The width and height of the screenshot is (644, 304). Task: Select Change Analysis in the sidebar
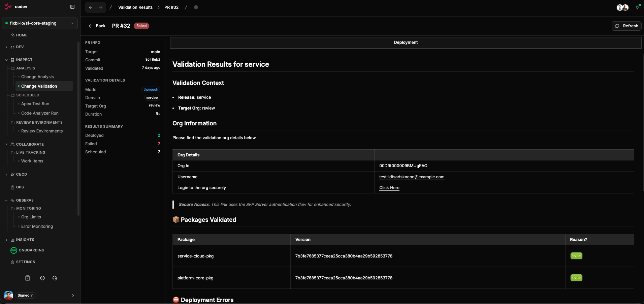pos(37,77)
